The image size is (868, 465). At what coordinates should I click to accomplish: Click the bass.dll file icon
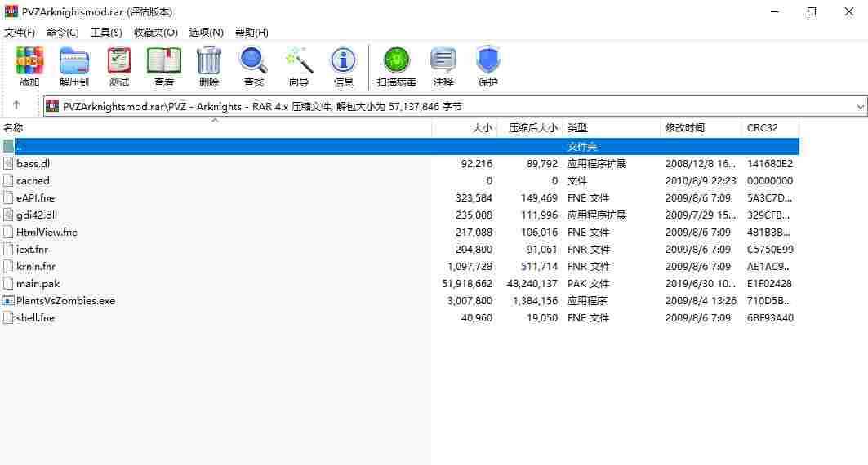click(7, 163)
